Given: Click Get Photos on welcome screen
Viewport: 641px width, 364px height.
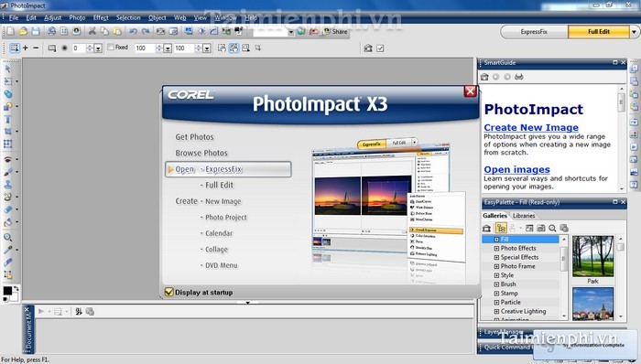Looking at the screenshot, I should click(x=194, y=136).
